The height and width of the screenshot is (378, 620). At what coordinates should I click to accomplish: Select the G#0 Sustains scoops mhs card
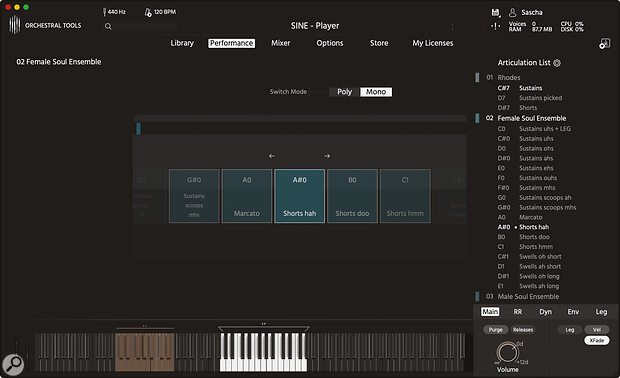click(194, 196)
